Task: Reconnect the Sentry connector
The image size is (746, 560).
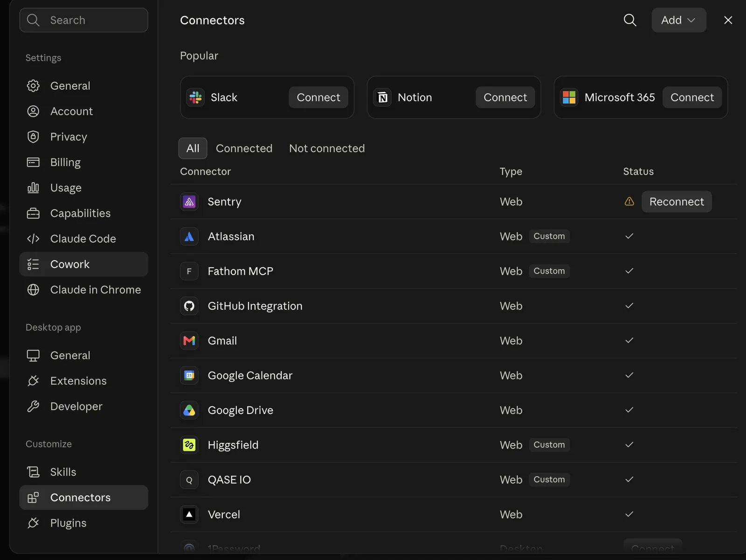Action: coord(677,202)
